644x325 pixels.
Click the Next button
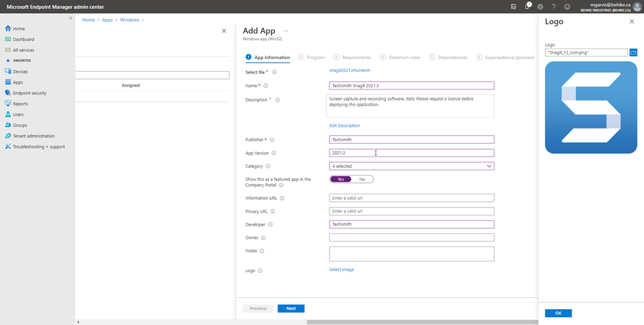pos(291,309)
